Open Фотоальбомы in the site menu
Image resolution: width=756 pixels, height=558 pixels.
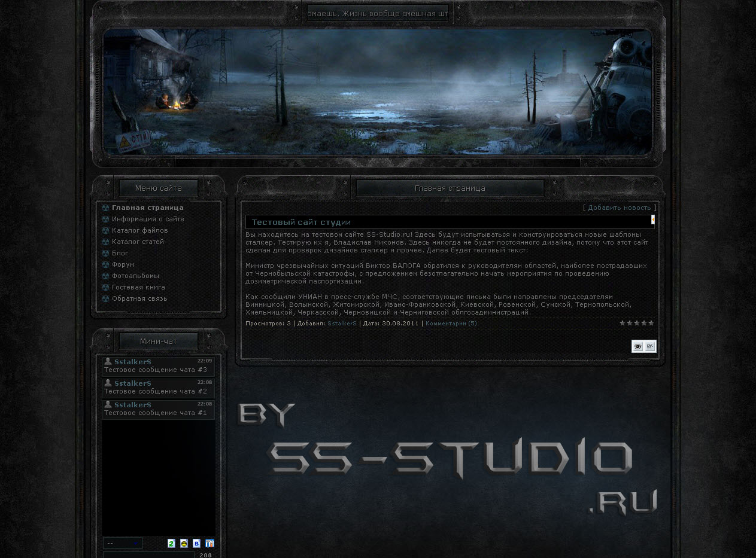[135, 276]
